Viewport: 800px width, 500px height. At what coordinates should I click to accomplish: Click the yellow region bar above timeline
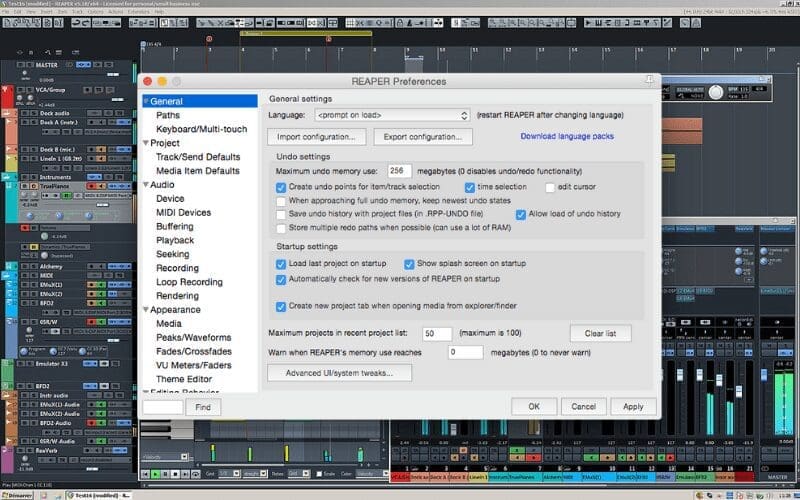(x=306, y=33)
